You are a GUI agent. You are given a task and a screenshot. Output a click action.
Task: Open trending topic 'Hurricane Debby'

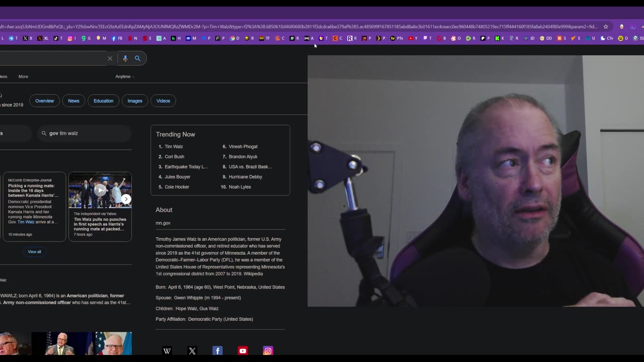[x=246, y=176]
